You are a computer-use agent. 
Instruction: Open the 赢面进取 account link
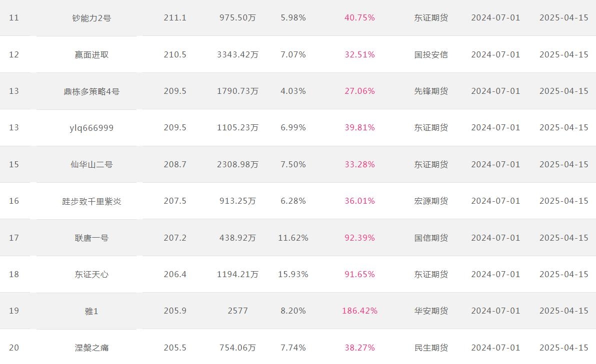point(91,54)
